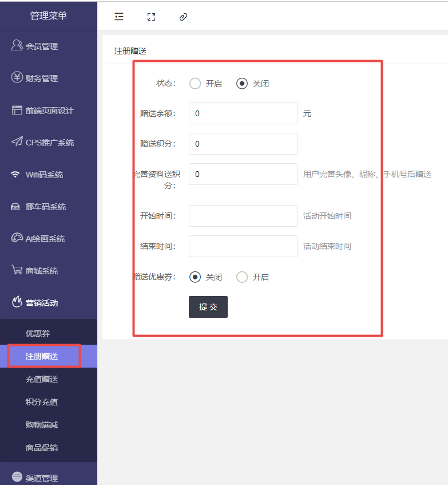448x485 pixels.
Task: Open the 购物满减 submenu item
Action: point(49,425)
